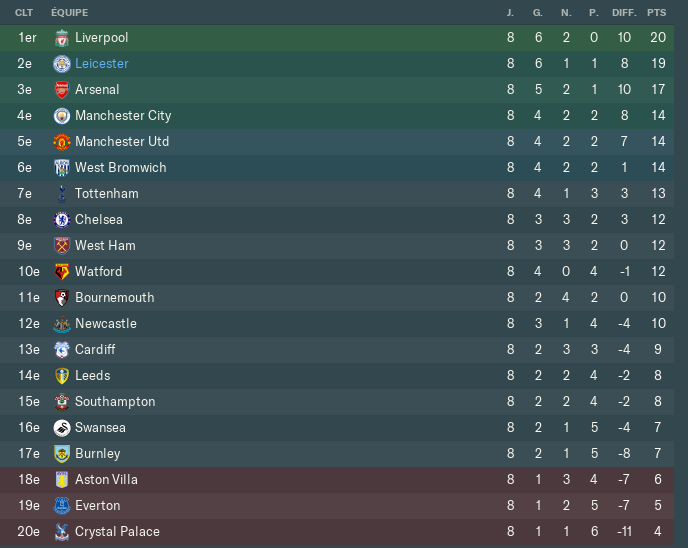
Task: Open the West Bromwich team name
Action: [121, 168]
